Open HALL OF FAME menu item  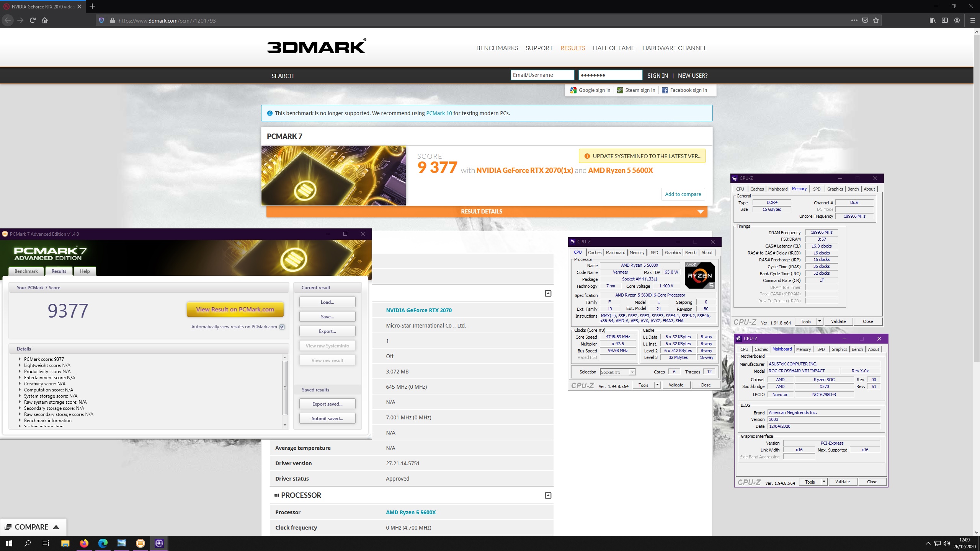click(614, 48)
